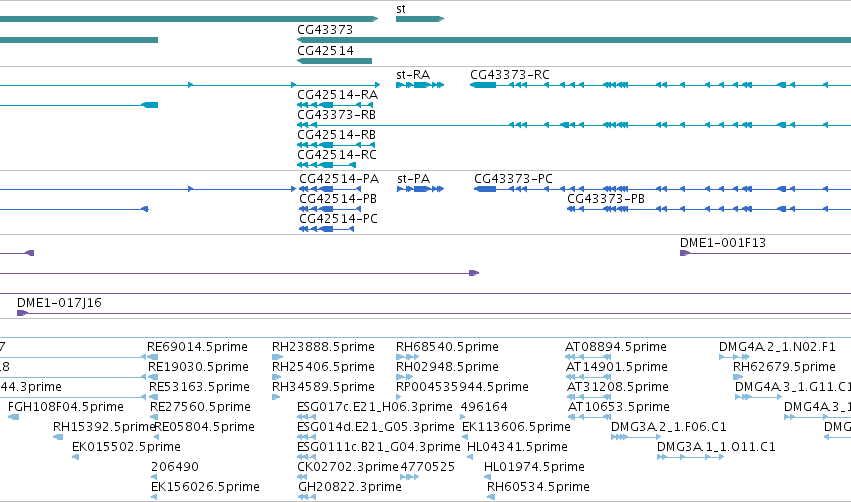Click RE27560.5prime EST label

pos(201,407)
